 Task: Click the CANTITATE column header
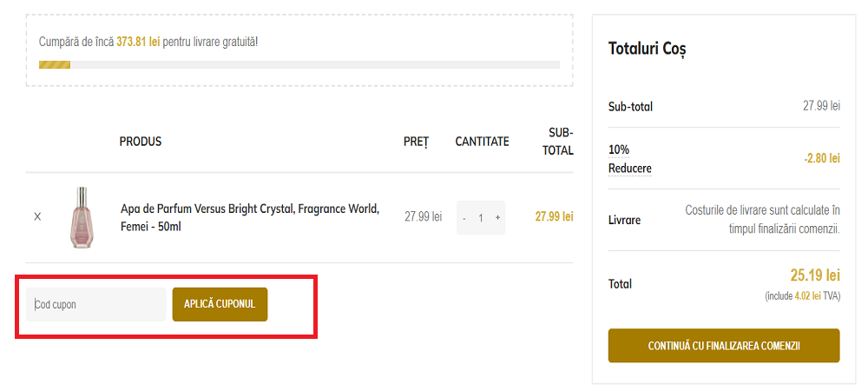click(482, 142)
